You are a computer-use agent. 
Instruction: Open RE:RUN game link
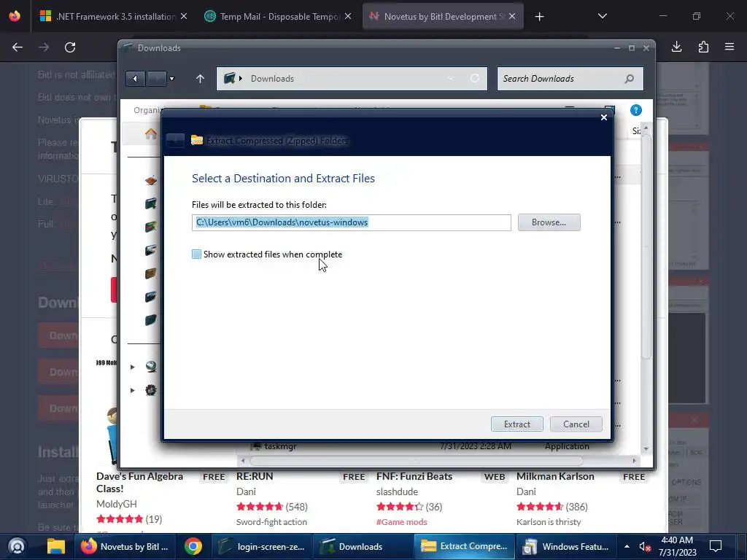click(x=255, y=476)
